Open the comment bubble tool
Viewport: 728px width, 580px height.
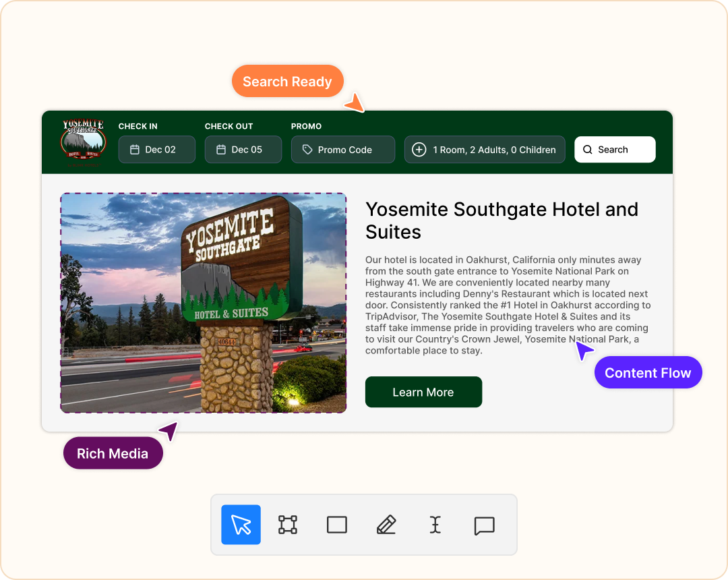pos(484,525)
